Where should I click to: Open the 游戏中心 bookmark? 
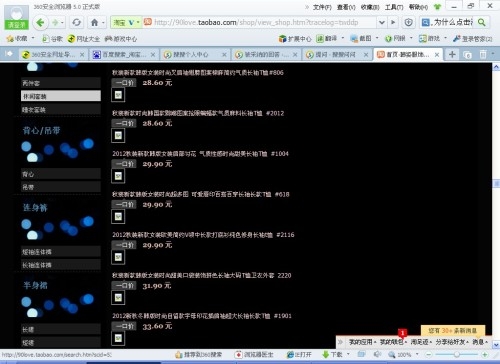tap(121, 39)
